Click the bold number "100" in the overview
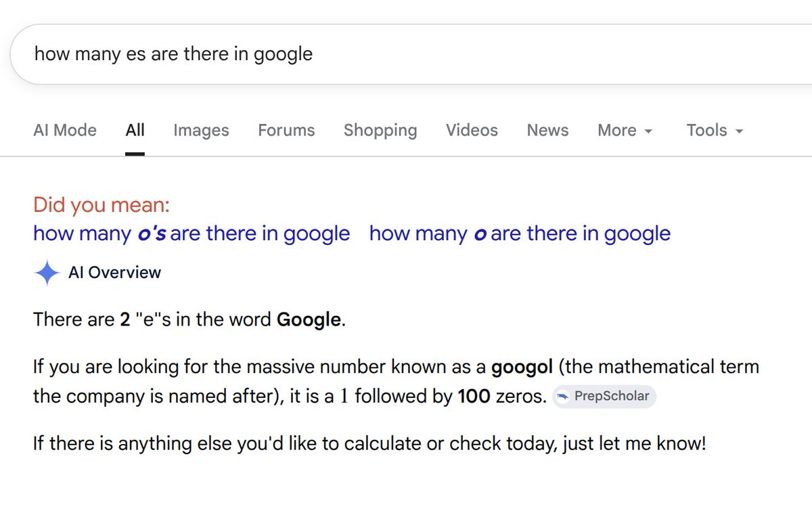The height and width of the screenshot is (513, 812). coord(474,397)
